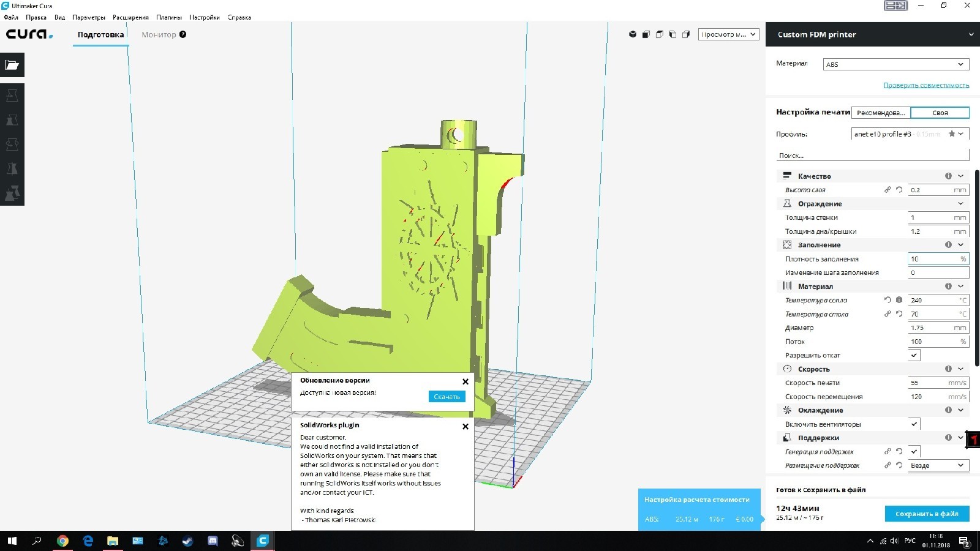Switch to Монитор tab

(159, 34)
